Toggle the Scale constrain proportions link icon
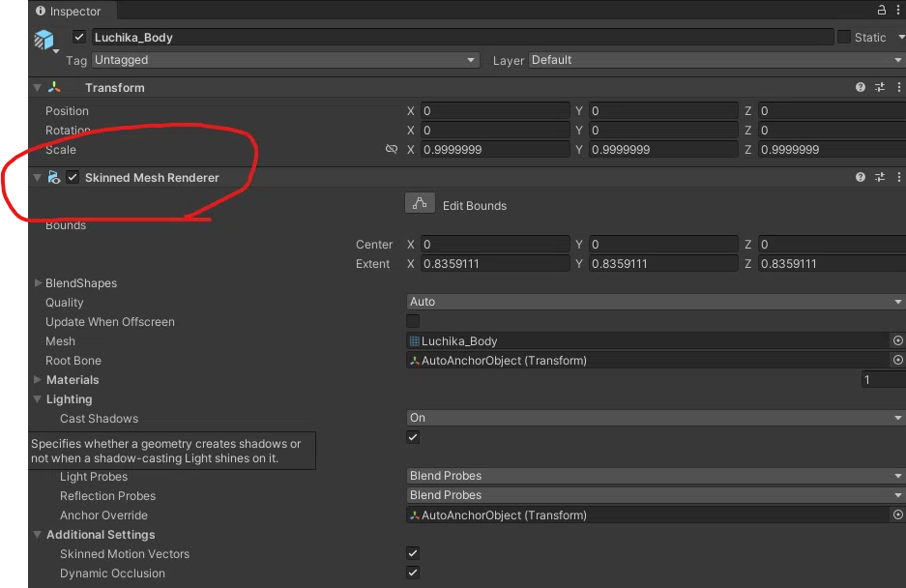Viewport: 906px width, 588px height. click(392, 149)
